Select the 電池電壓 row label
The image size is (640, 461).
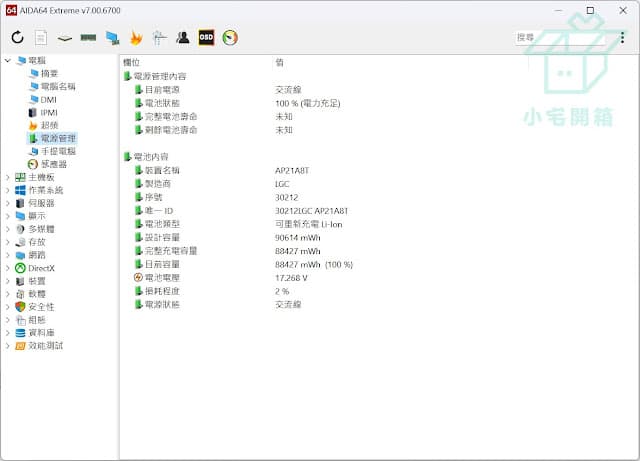tap(162, 278)
